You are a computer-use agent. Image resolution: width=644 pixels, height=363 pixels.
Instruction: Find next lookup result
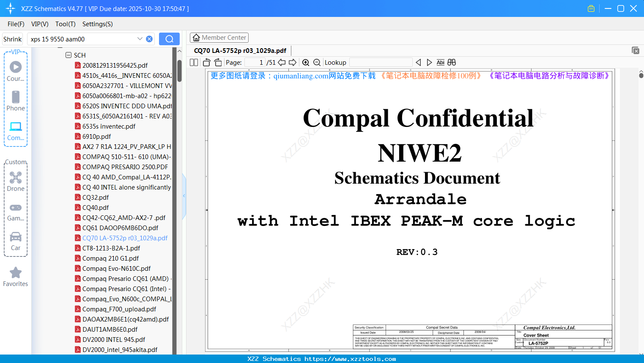pyautogui.click(x=429, y=62)
